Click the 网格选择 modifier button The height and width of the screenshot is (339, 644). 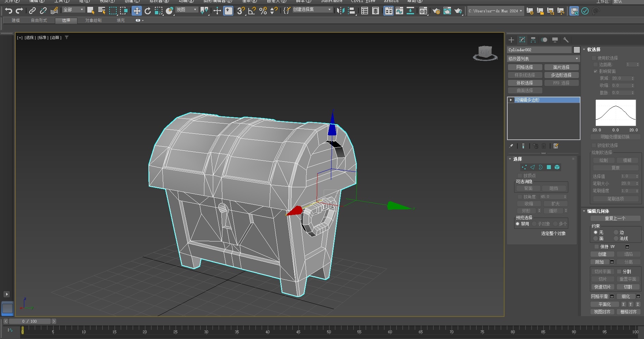coord(525,67)
